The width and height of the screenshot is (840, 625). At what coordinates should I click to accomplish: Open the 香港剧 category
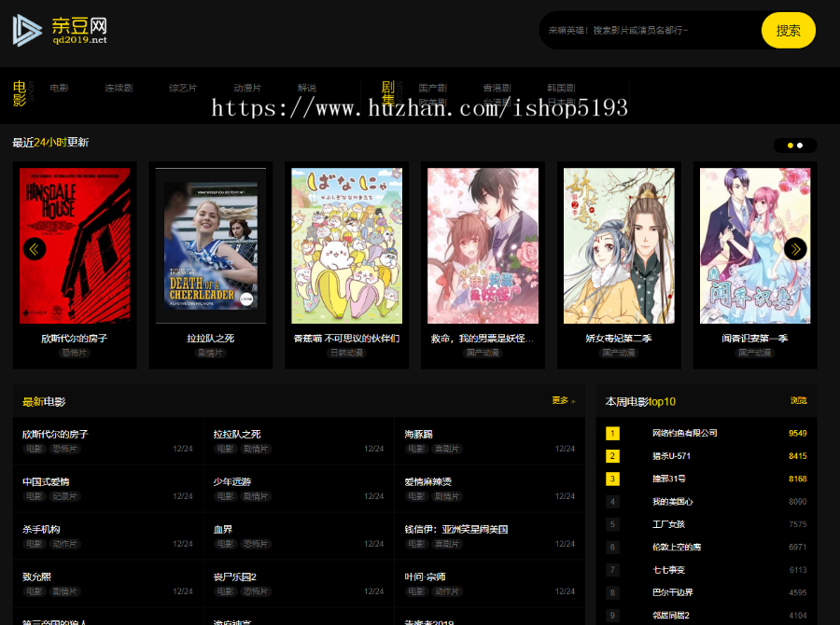coord(497,88)
